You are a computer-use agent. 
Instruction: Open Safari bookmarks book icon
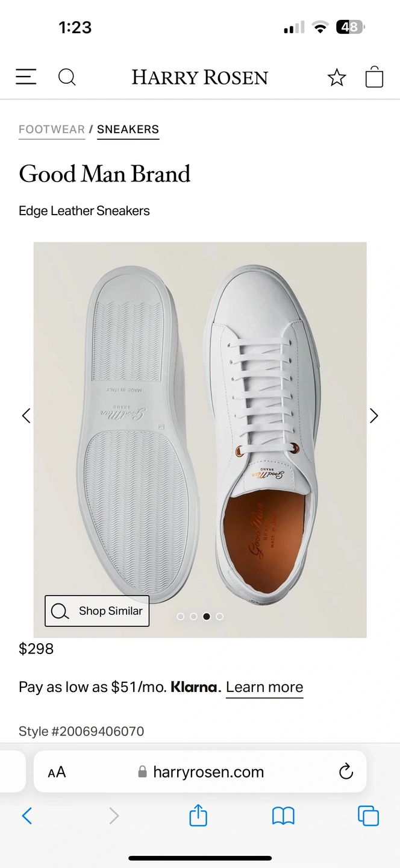click(283, 816)
